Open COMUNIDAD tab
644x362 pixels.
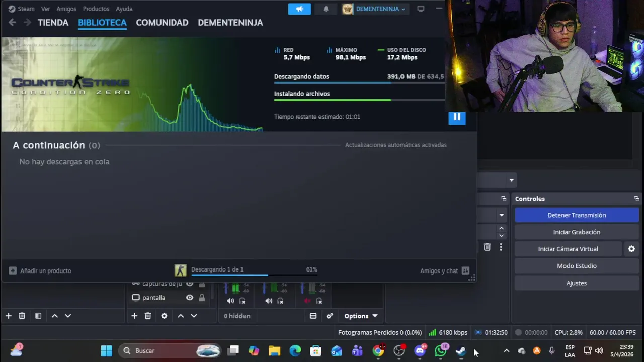pyautogui.click(x=162, y=22)
